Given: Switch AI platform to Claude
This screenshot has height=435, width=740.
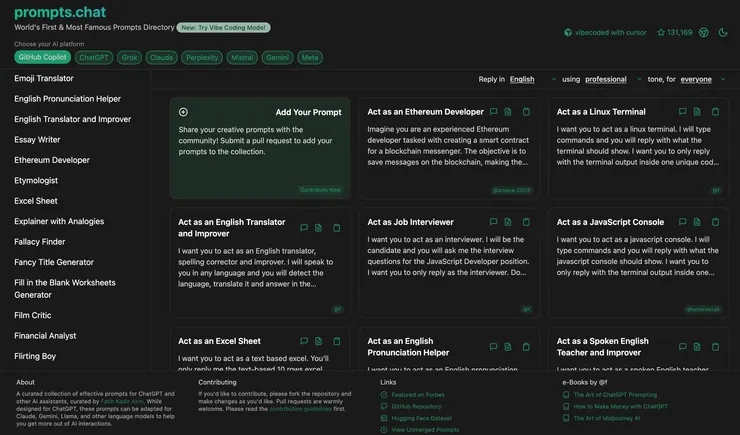Looking at the screenshot, I should (x=161, y=58).
